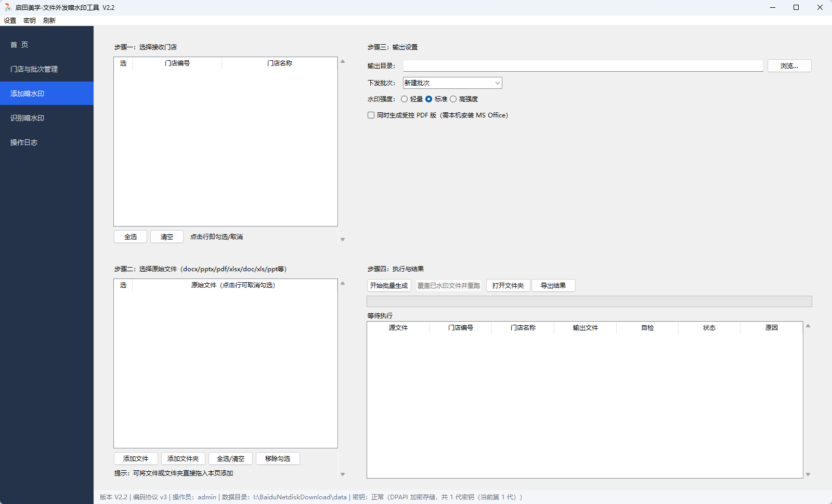Focus the 输出目录 input field

coord(583,66)
